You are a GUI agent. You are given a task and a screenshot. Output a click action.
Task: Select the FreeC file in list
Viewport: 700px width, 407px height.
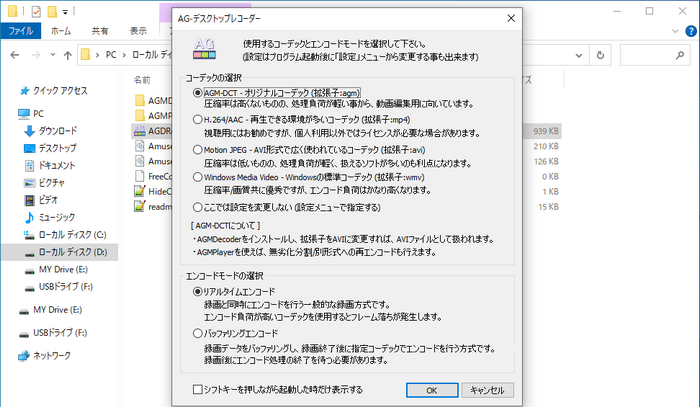153,176
